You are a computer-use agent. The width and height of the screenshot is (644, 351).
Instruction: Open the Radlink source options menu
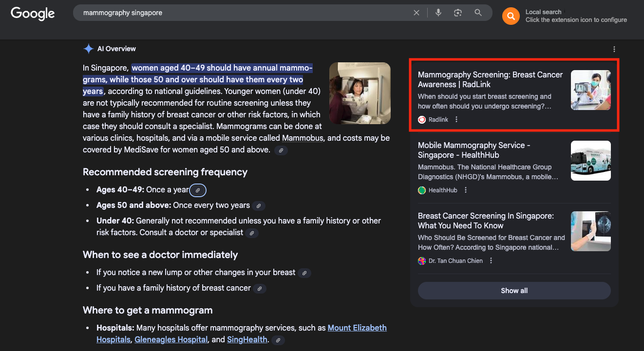click(x=456, y=120)
